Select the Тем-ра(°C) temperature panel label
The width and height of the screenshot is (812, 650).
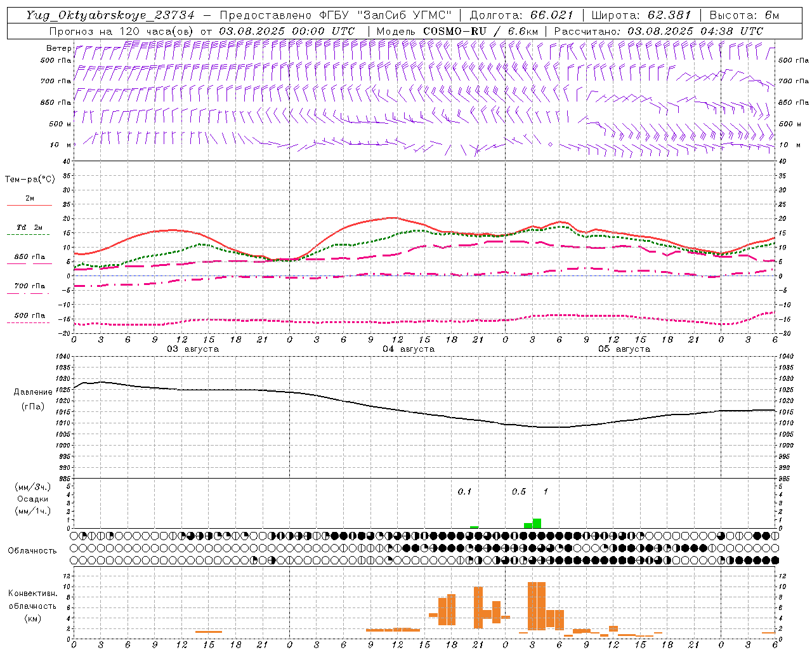coord(30,180)
